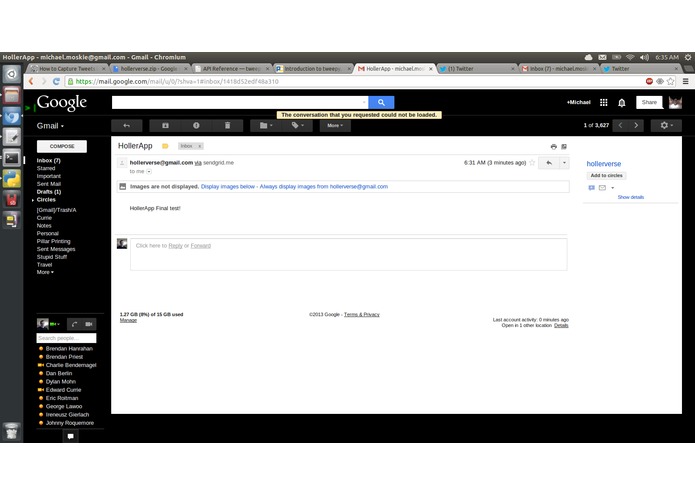
Task: Remove the Inbox label from conversation
Action: (x=200, y=146)
